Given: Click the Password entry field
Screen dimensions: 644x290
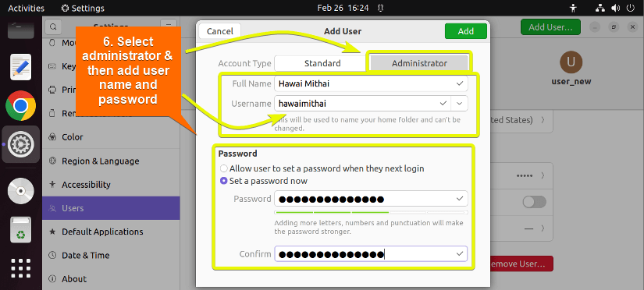Looking at the screenshot, I should pyautogui.click(x=371, y=199).
